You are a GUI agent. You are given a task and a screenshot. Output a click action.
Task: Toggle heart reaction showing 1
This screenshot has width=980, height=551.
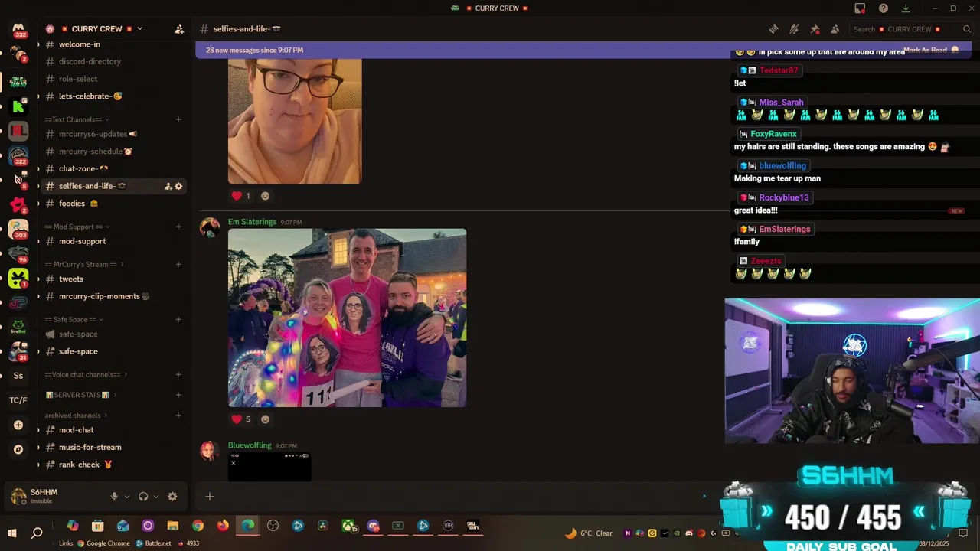click(241, 196)
